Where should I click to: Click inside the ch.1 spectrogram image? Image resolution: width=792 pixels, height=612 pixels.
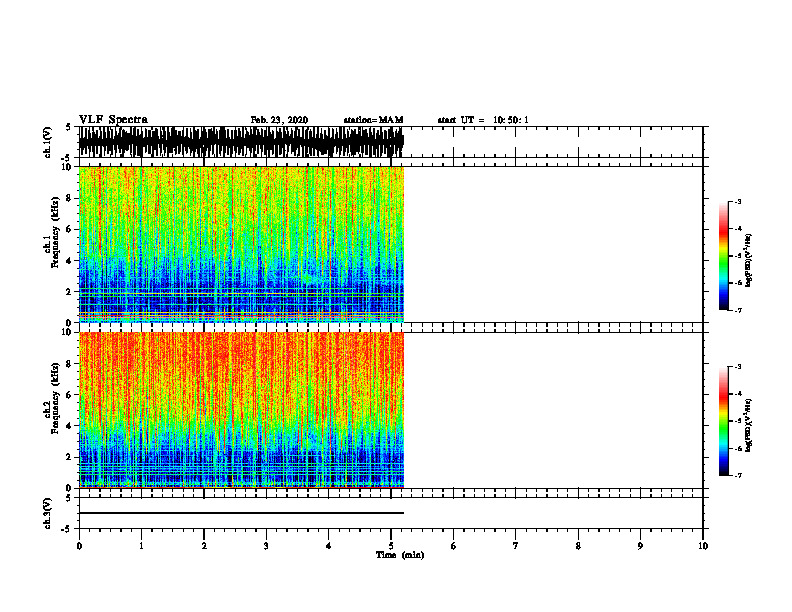[241, 244]
